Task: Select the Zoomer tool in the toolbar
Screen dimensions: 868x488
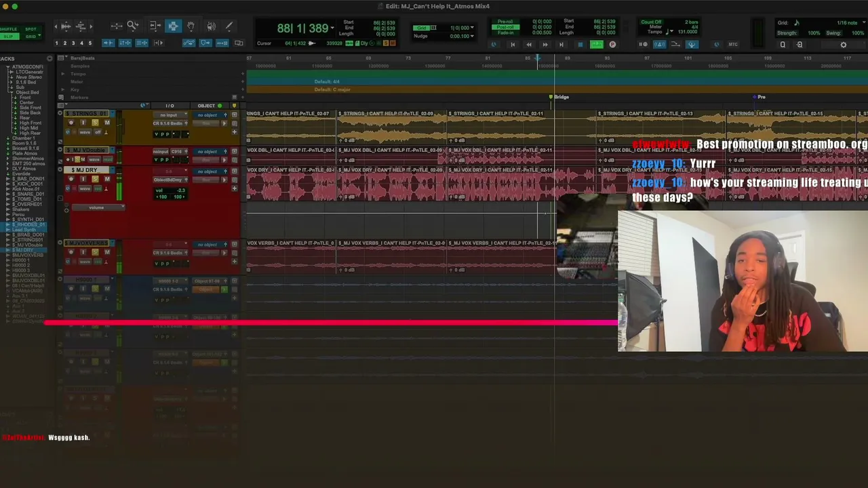Action: [133, 26]
